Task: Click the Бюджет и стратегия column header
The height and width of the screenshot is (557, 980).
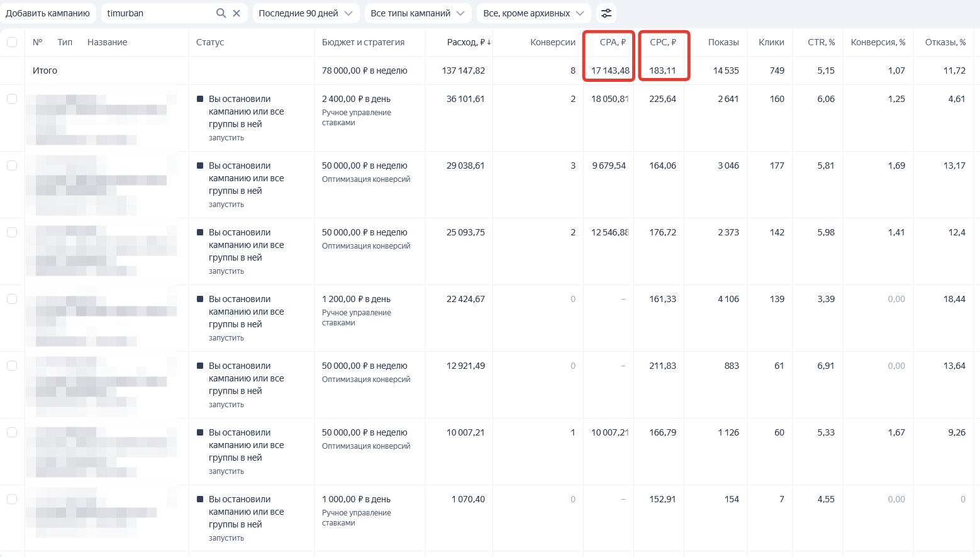Action: point(363,42)
